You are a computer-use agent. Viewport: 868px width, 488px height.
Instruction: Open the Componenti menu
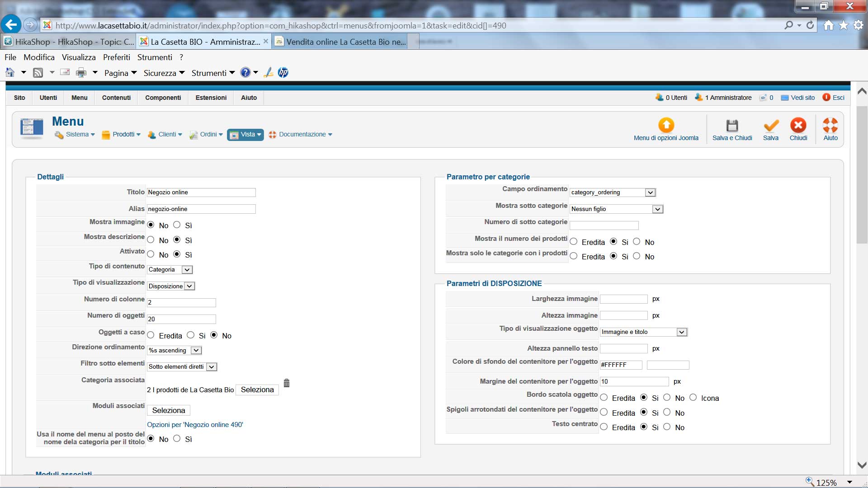tap(163, 98)
